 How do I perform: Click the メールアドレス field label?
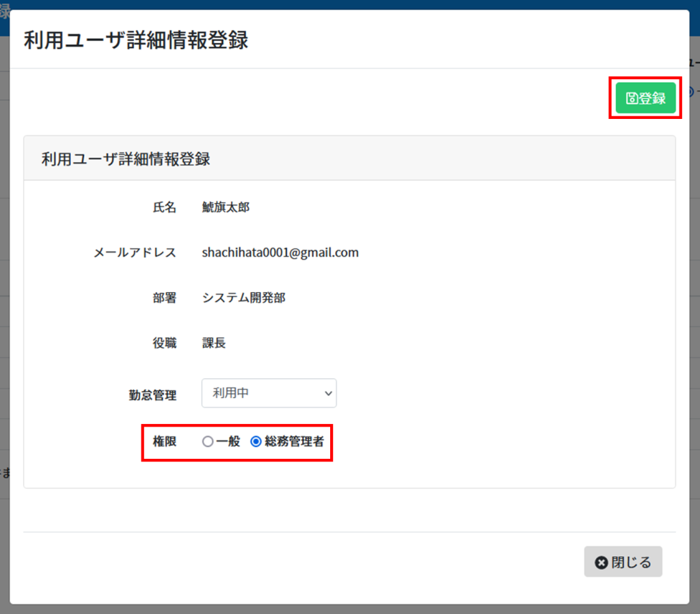(135, 253)
